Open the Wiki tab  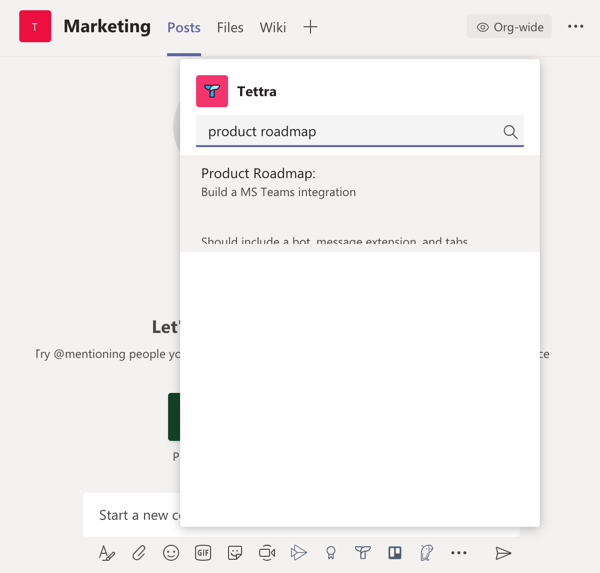273,28
